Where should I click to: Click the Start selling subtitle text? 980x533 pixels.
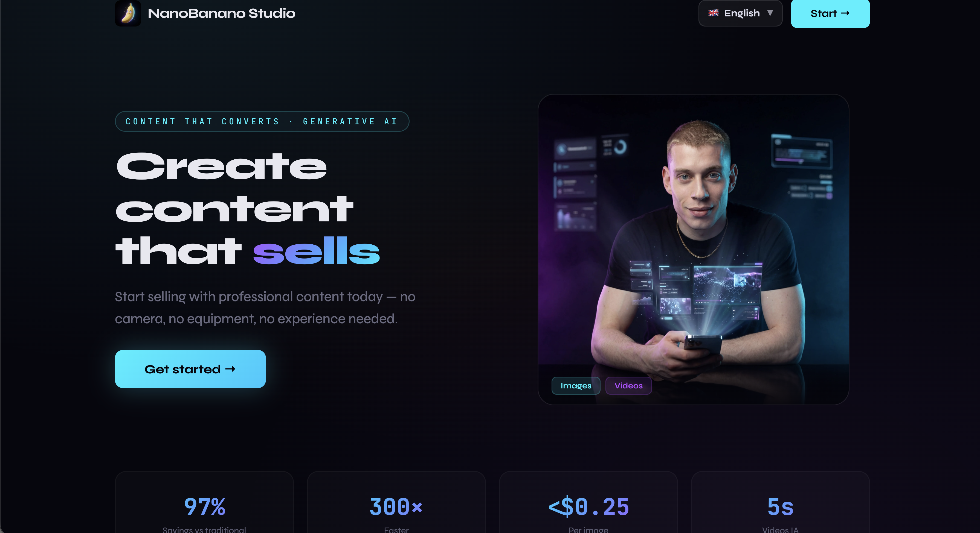[265, 307]
